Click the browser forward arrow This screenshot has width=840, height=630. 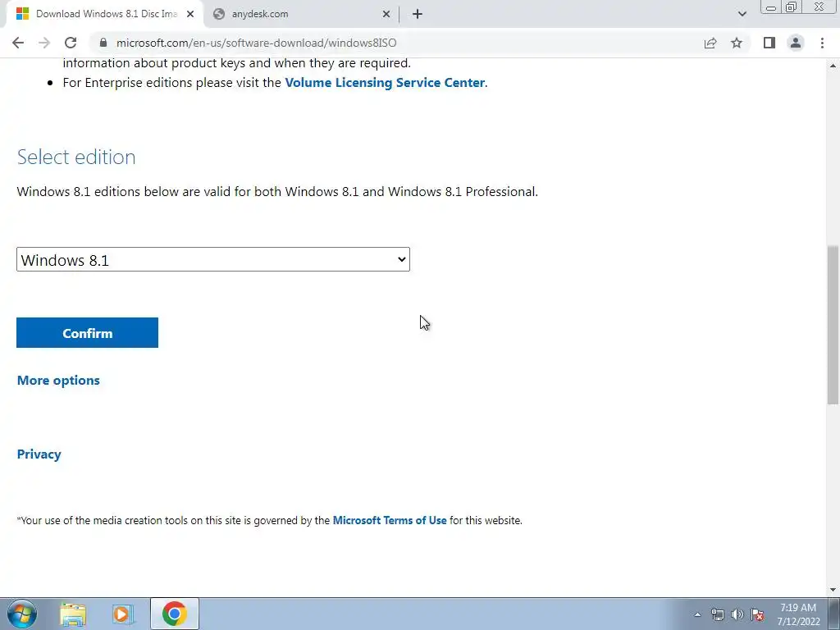pyautogui.click(x=44, y=43)
